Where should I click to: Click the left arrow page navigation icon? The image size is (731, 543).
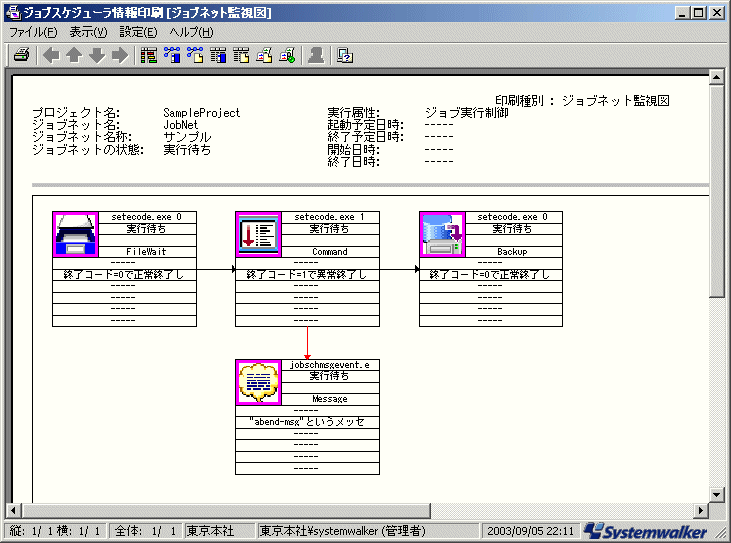point(51,55)
